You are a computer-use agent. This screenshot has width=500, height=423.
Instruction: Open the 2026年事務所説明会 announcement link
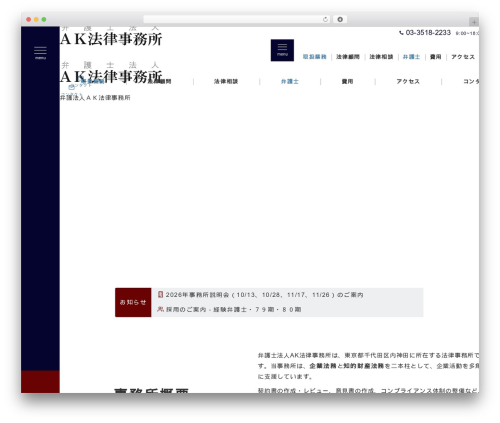coord(264,295)
